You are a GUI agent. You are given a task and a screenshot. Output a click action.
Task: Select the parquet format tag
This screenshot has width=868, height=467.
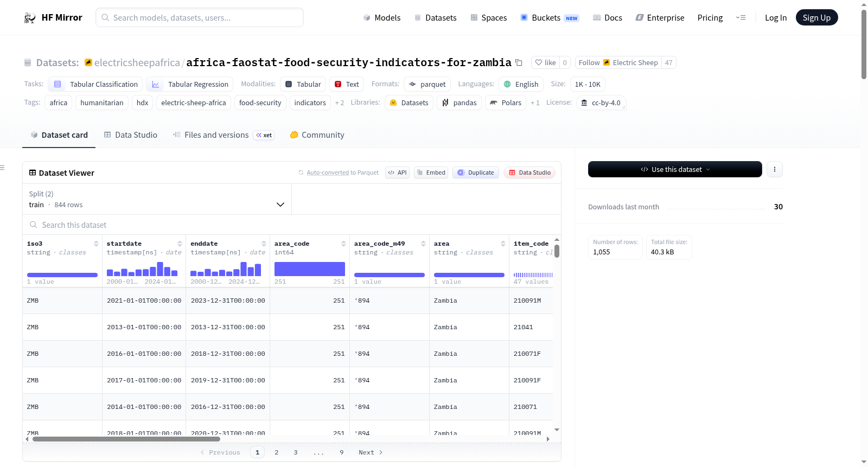point(427,84)
